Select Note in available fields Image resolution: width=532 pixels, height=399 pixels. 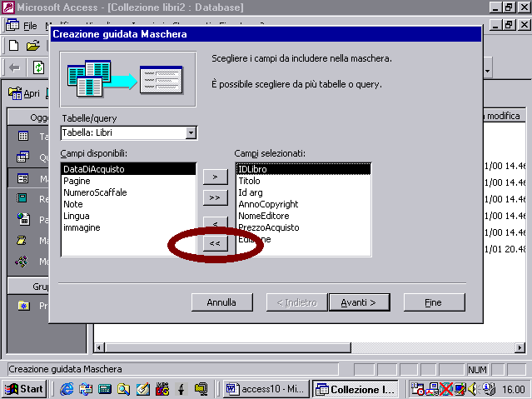click(128, 204)
